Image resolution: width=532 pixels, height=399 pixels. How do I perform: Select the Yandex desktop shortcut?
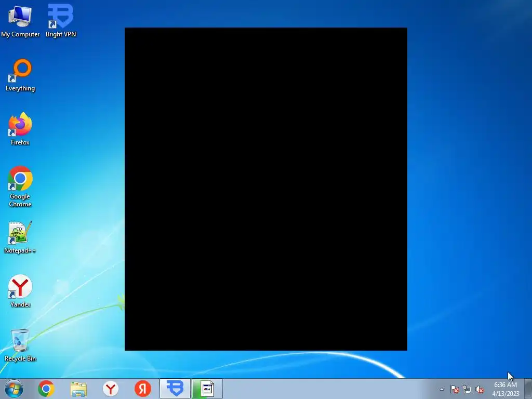click(x=20, y=291)
